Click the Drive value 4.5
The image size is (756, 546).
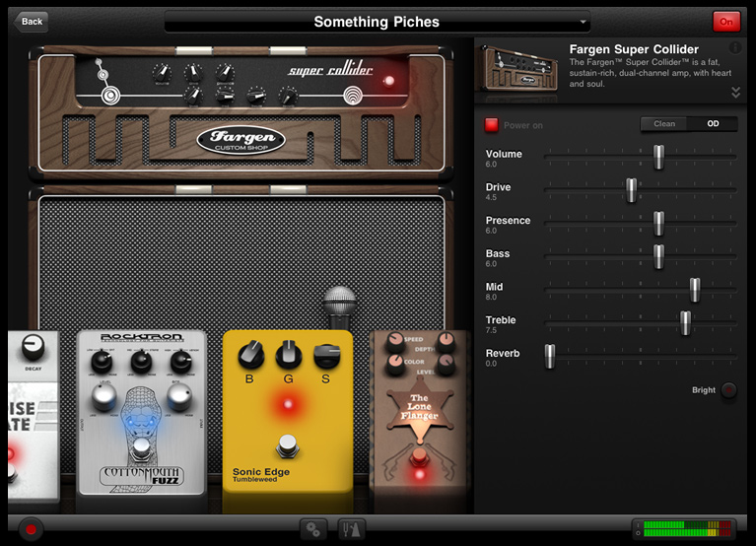pyautogui.click(x=491, y=197)
